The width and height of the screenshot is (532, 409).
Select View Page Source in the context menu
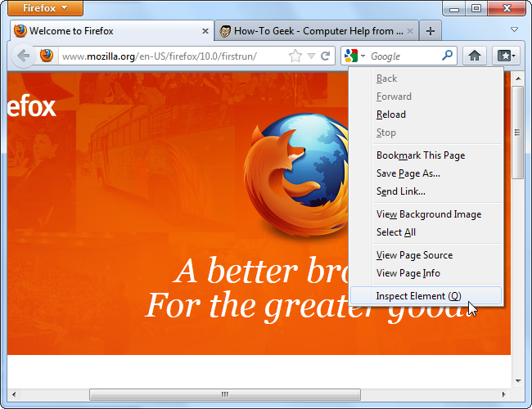click(x=414, y=255)
